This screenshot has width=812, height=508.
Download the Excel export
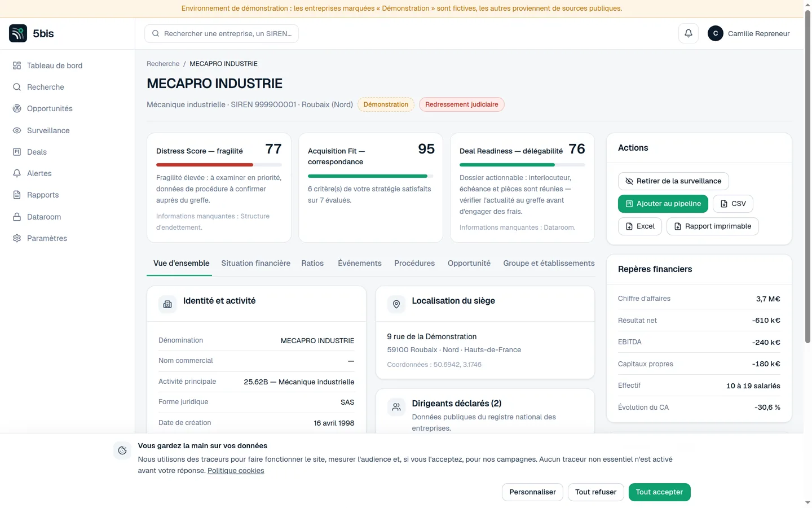tap(640, 226)
